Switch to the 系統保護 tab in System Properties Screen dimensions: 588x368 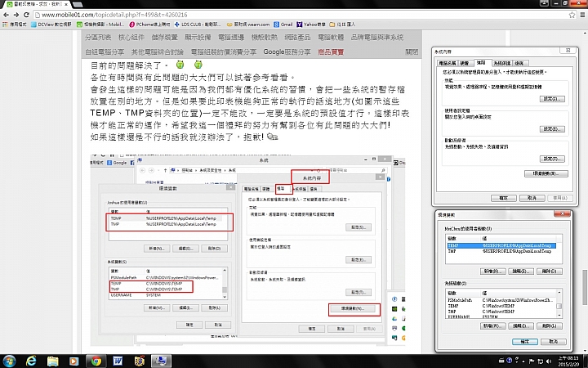(x=501, y=63)
